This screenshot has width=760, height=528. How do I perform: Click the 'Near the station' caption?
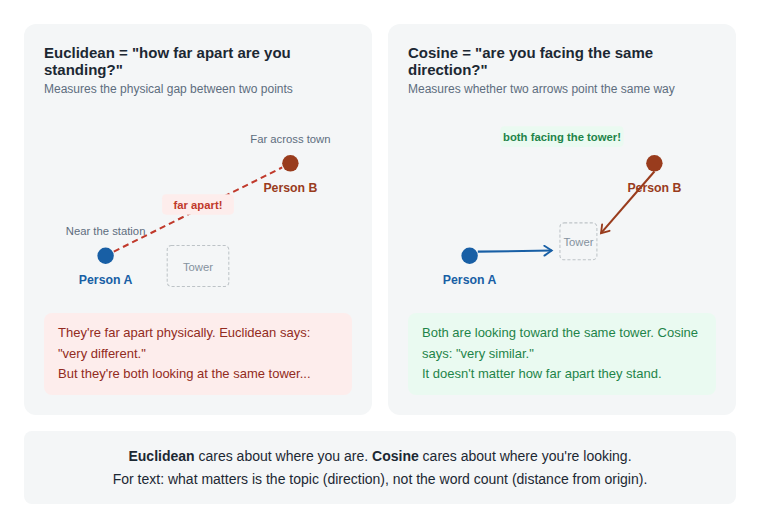pos(105,231)
